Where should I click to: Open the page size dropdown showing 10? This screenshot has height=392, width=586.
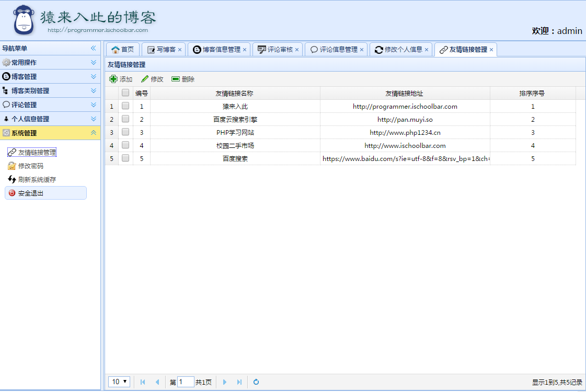(119, 382)
